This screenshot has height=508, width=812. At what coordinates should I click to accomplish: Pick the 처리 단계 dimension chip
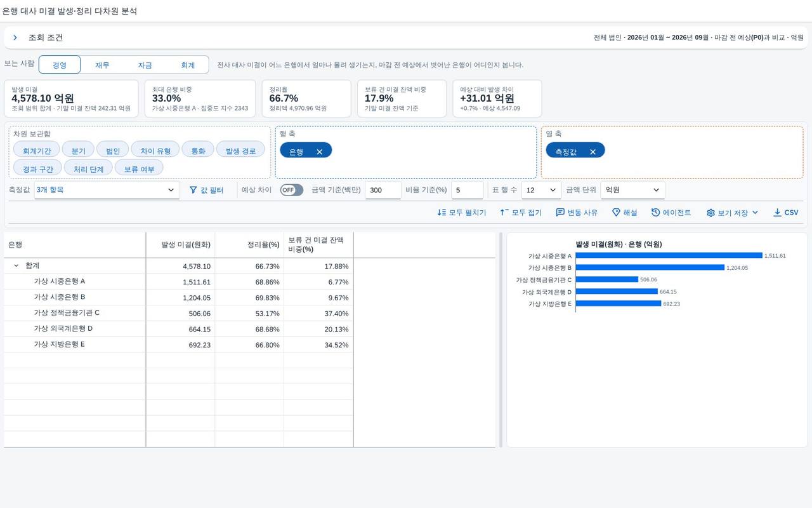pos(88,169)
